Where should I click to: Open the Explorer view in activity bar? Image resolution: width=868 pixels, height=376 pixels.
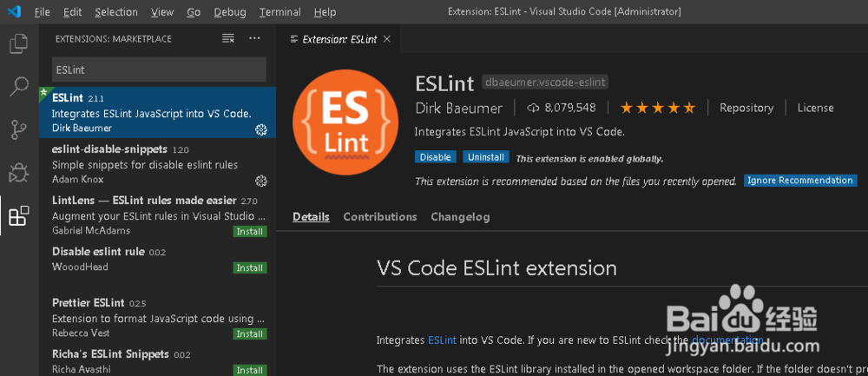[x=19, y=43]
